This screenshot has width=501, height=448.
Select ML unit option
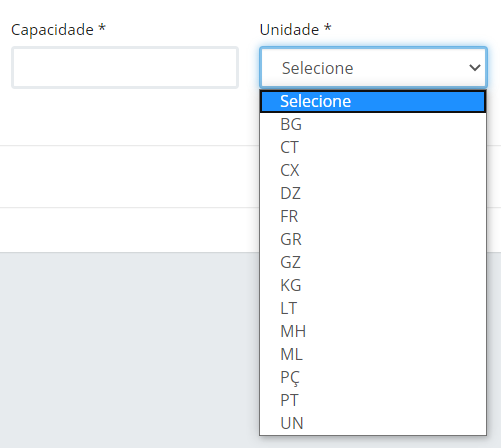[x=373, y=354]
